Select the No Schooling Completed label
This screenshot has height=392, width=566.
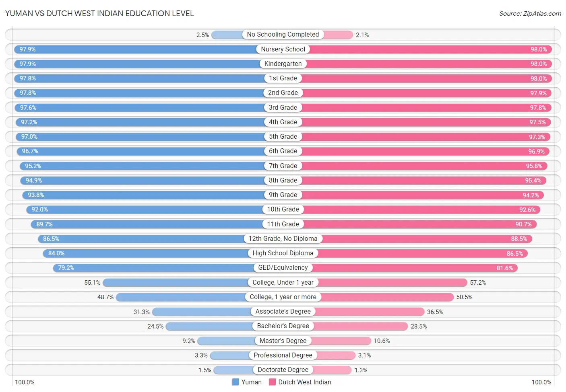(283, 35)
